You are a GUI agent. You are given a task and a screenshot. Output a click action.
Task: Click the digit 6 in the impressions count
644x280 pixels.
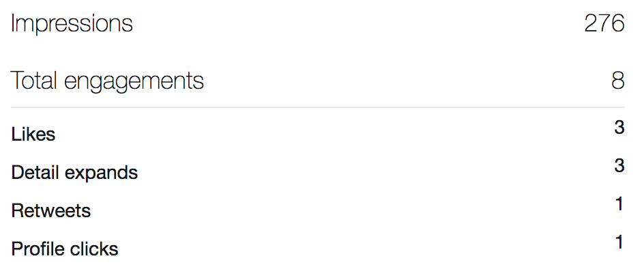pyautogui.click(x=617, y=24)
